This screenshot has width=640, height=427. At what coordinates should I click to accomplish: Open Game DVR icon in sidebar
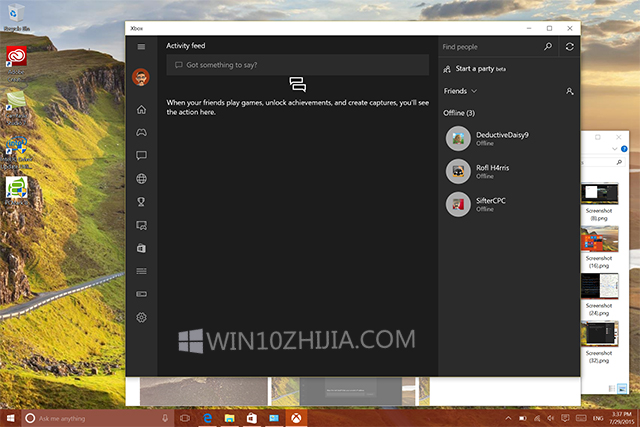pos(141,225)
